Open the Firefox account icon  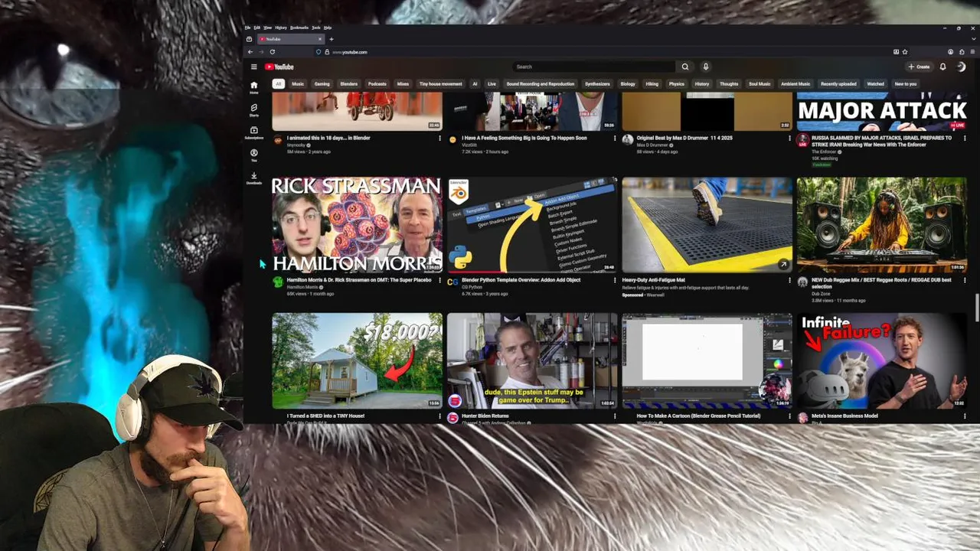951,52
